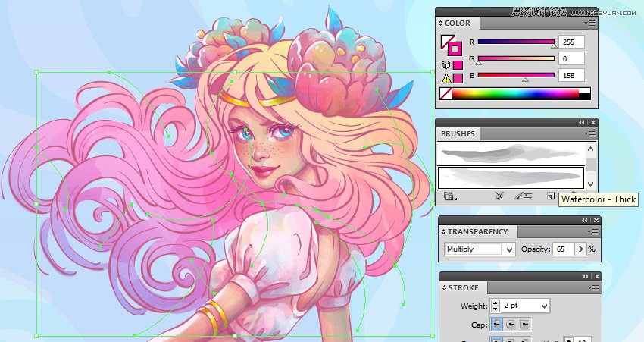Click the G channel color slider
This screenshot has width=644, height=342.
point(516,59)
